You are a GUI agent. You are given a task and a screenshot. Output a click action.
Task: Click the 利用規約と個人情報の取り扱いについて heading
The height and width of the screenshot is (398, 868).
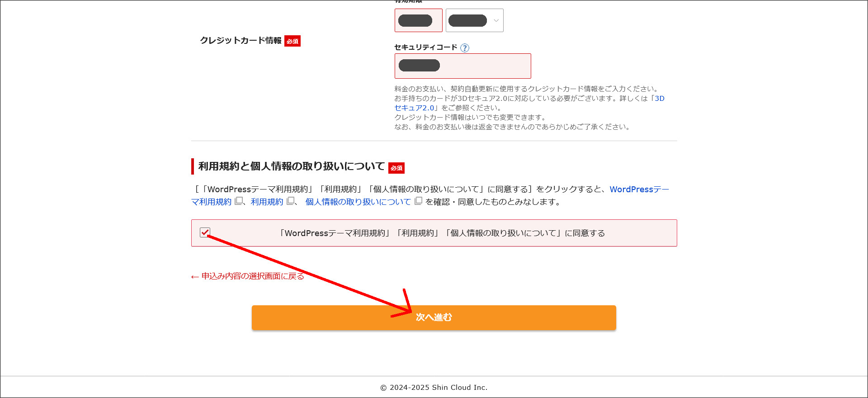pos(292,166)
